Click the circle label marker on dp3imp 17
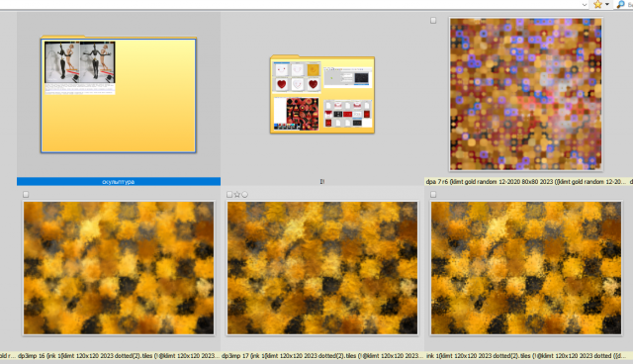Viewport: 633px width, 364px height. pos(244,195)
